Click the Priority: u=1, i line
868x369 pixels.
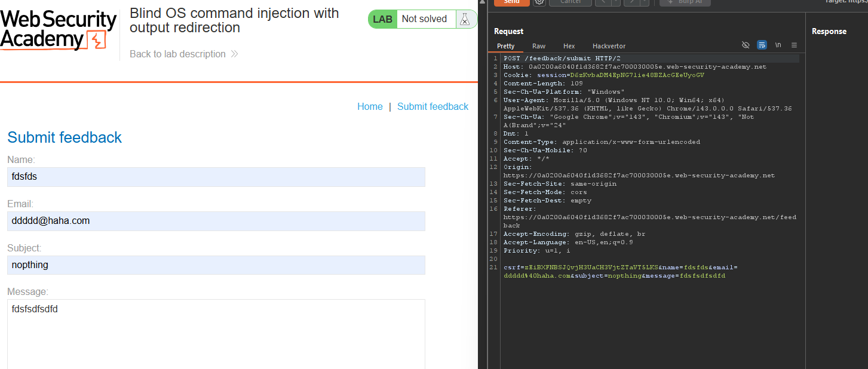click(536, 251)
